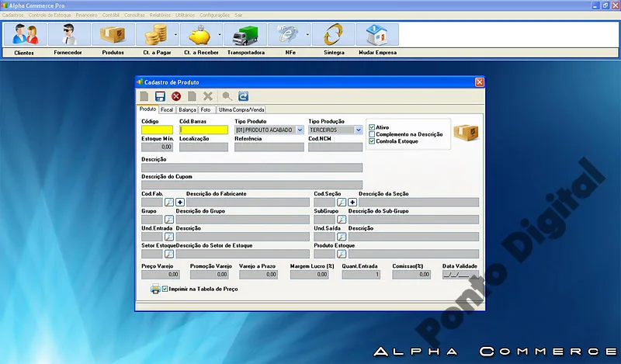Viewport: 621px width, 364px height.
Task: Open the NFe icon
Action: 288,34
